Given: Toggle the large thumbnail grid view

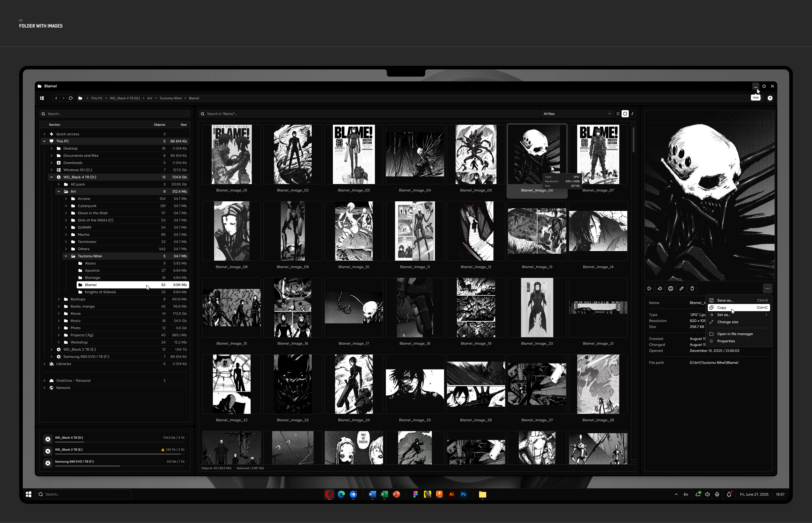Looking at the screenshot, I should 625,114.
